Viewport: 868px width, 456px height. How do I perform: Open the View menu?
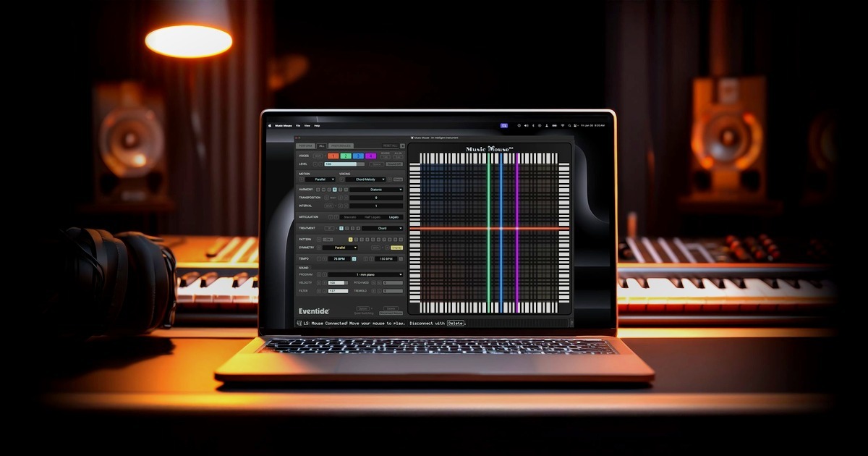[x=307, y=125]
